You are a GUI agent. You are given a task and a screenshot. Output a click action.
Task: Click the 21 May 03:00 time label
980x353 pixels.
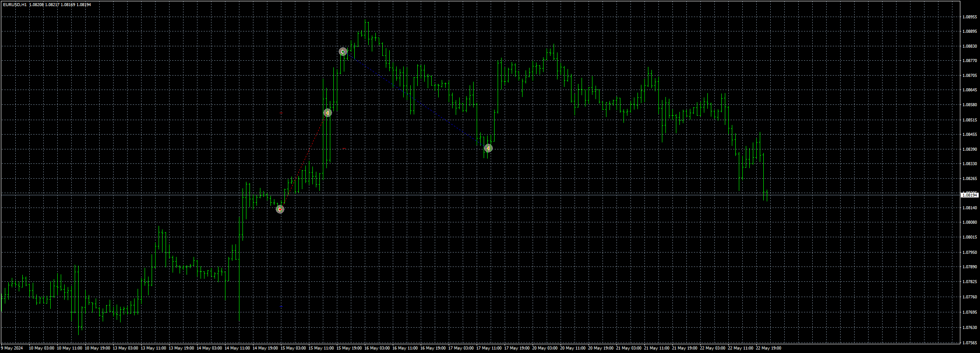(629, 348)
